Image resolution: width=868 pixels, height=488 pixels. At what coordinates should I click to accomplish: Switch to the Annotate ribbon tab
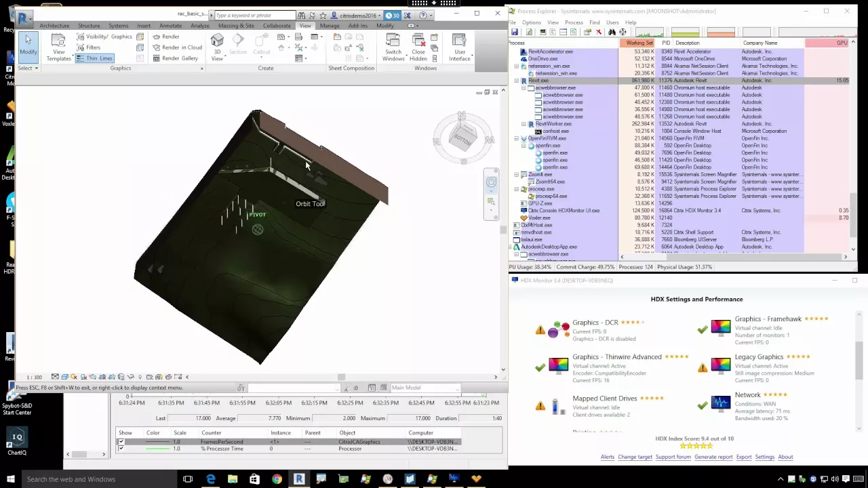(170, 26)
